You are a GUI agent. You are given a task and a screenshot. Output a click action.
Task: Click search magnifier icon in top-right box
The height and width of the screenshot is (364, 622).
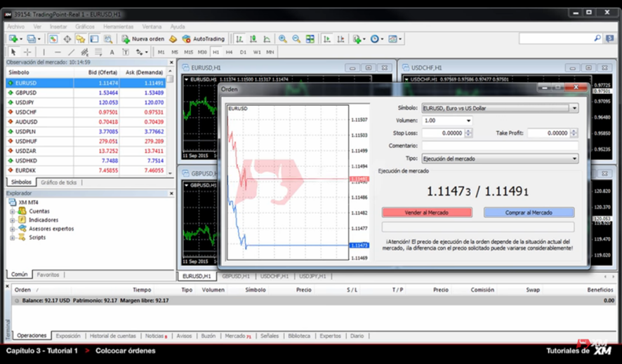coord(597,39)
